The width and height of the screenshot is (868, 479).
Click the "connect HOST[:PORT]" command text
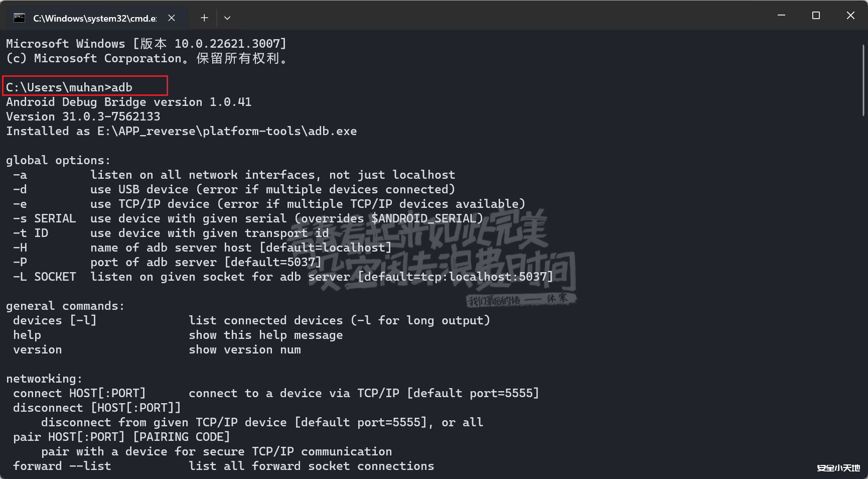pyautogui.click(x=79, y=393)
